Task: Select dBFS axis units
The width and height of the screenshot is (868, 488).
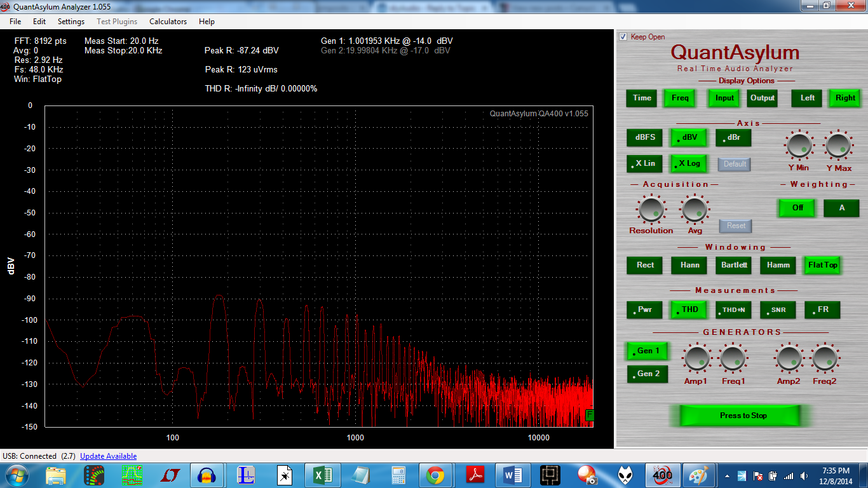Action: [x=645, y=137]
